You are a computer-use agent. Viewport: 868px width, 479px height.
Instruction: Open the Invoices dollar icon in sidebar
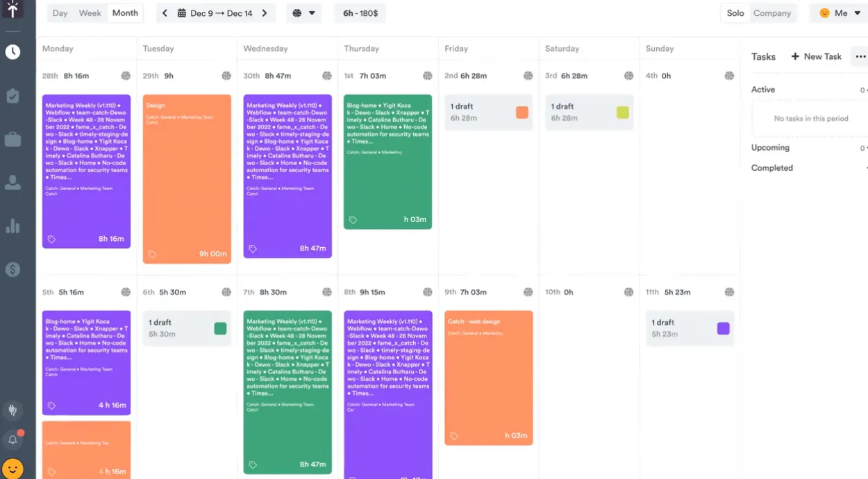(x=12, y=269)
